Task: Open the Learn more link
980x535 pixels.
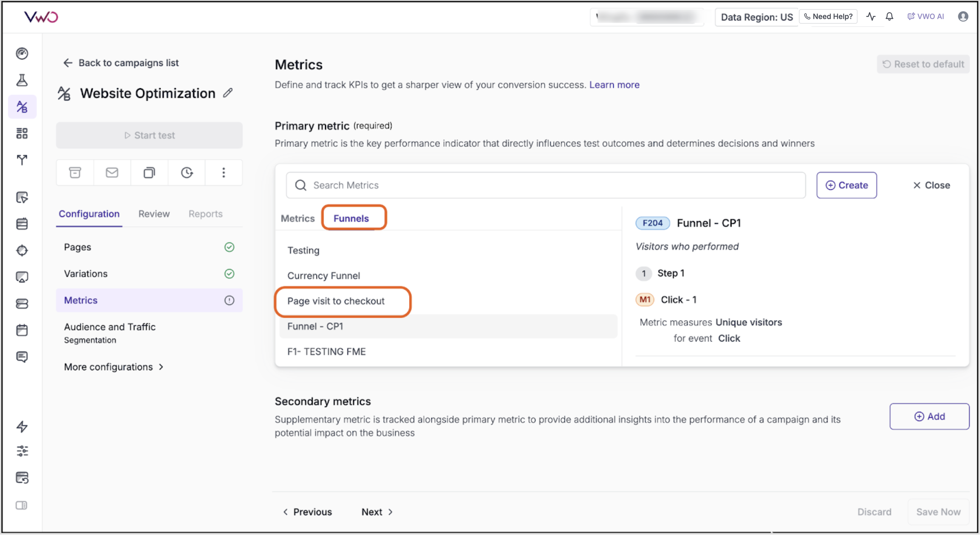Action: click(614, 84)
